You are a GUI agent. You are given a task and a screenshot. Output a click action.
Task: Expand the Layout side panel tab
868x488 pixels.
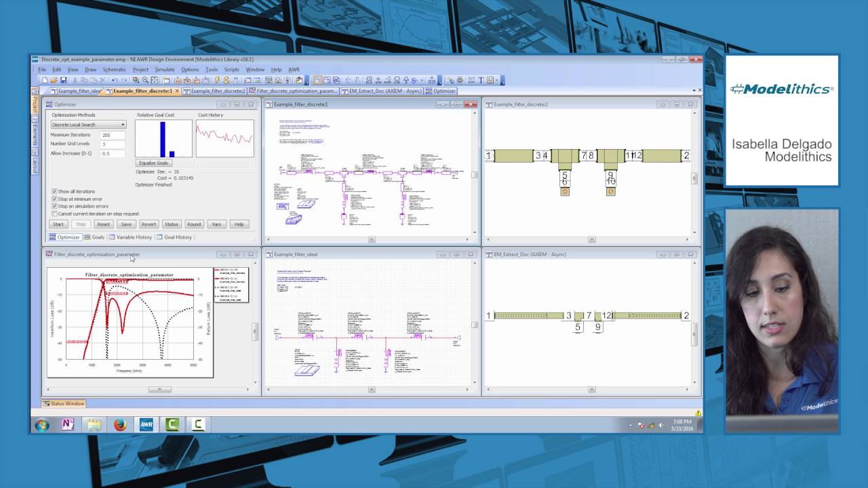[x=35, y=161]
